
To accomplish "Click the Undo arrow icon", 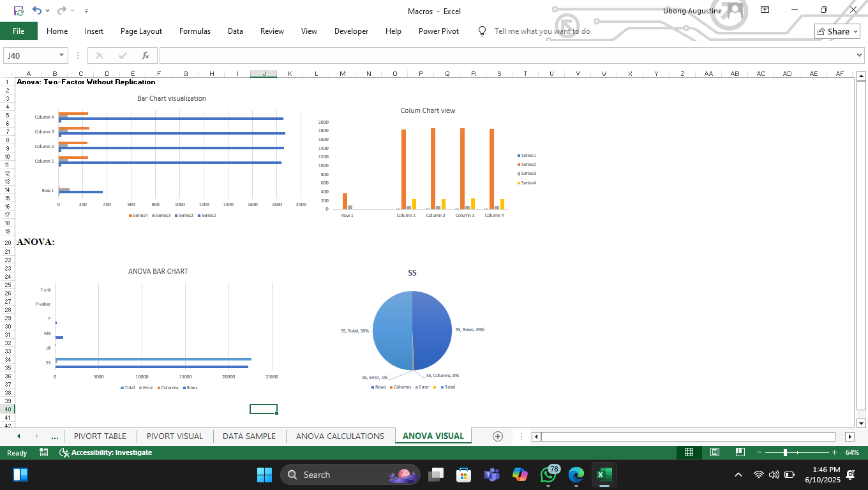I will pos(37,11).
